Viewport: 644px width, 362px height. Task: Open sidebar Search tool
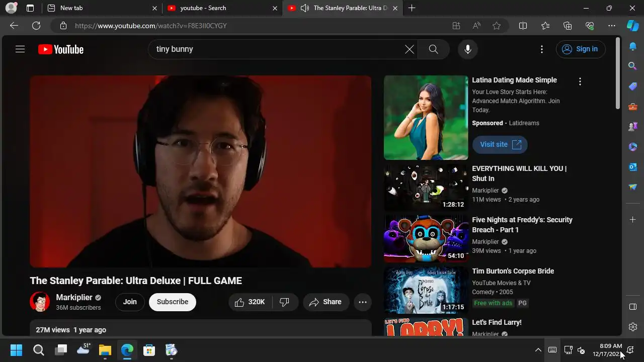(x=633, y=66)
